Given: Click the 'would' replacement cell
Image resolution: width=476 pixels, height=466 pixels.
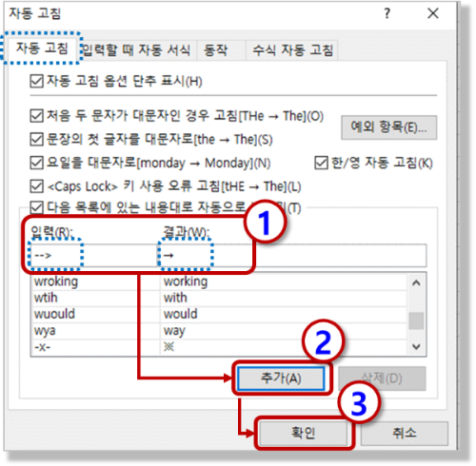Looking at the screenshot, I should pos(284,315).
